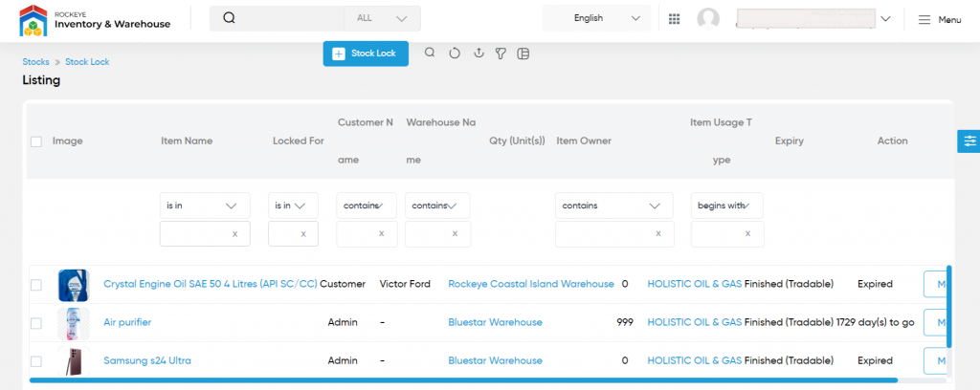The width and height of the screenshot is (980, 390).
Task: Clear the Warehouse Name filter with the x
Action: tap(455, 234)
